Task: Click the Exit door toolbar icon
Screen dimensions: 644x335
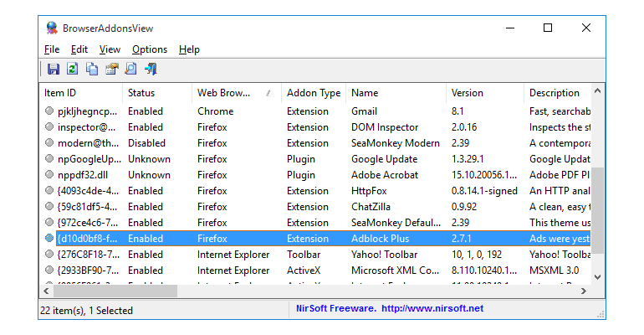Action: pos(151,70)
